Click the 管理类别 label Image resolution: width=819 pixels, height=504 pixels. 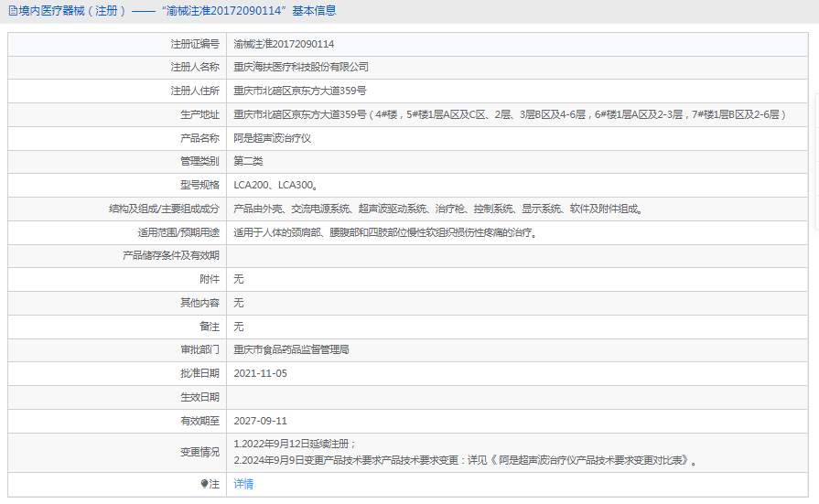pos(200,161)
